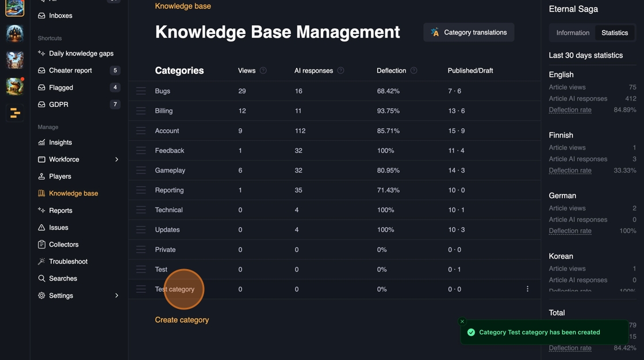Screen dimensions: 644x360
Task: Select the Statistics tab
Action: 615,33
